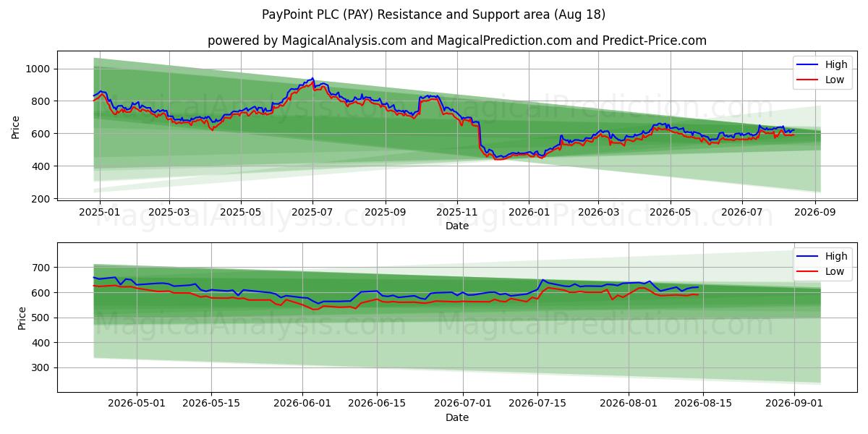Click the "2026-06-01" date tick label

pyautogui.click(x=302, y=405)
